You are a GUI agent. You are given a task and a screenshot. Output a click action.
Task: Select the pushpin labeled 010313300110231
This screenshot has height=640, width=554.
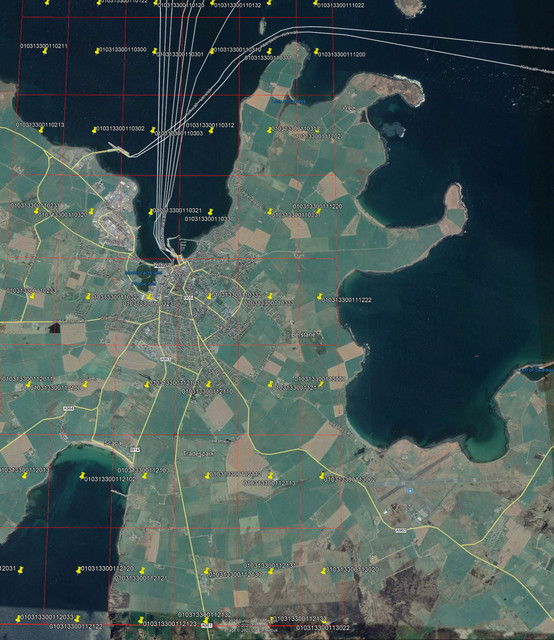[x=36, y=211]
